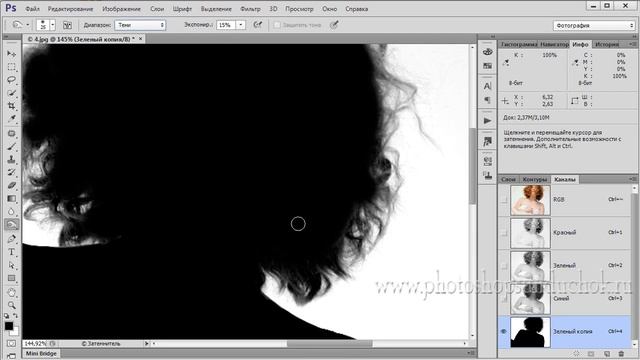Viewport: 640px width, 360px height.
Task: Select the Rectangle shape tool
Action: tap(11, 278)
